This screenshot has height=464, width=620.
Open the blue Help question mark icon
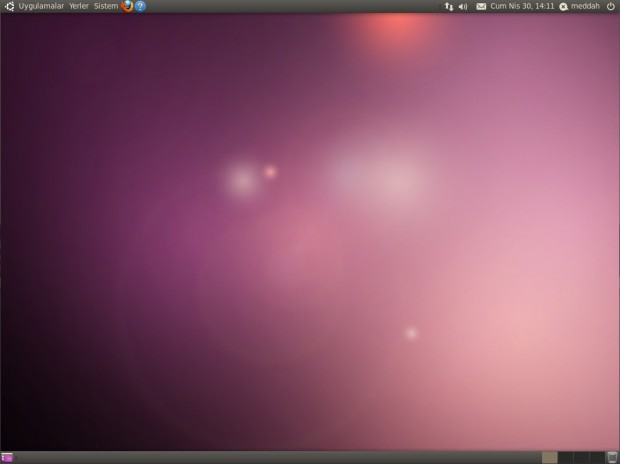pos(140,6)
